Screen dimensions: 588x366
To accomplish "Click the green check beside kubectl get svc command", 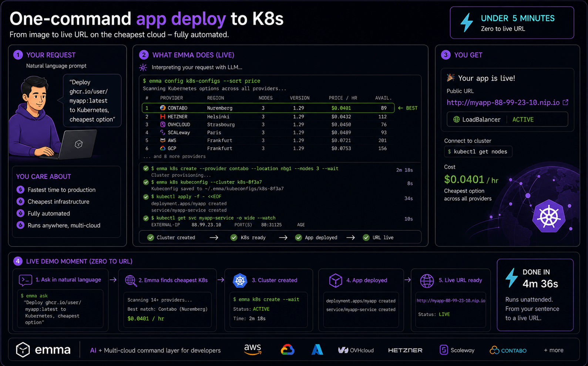I will pyautogui.click(x=146, y=218).
